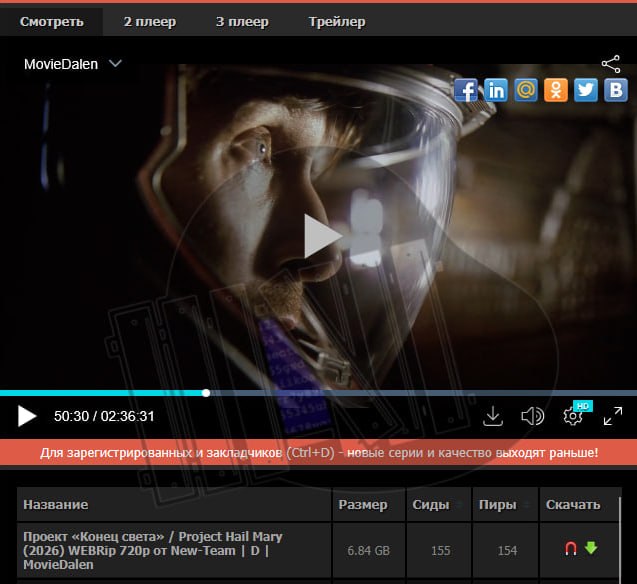Share via the LinkedIn icon
The width and height of the screenshot is (637, 584).
point(495,90)
